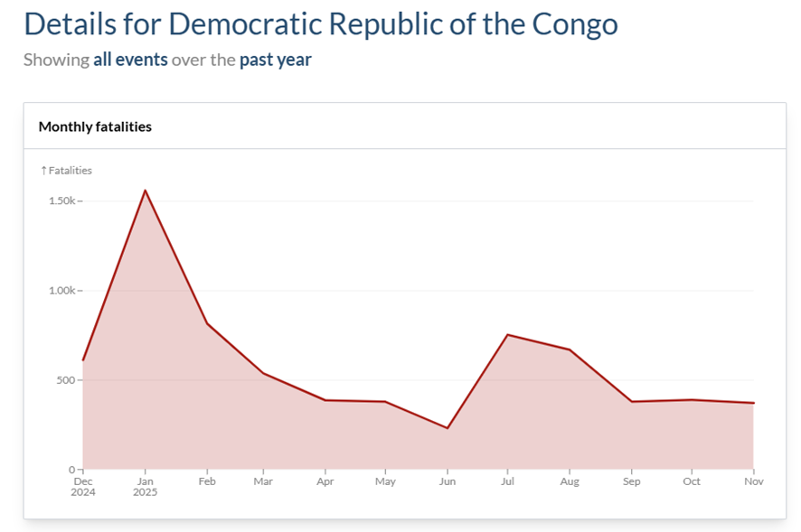The height and width of the screenshot is (532, 801).
Task: Click the Sep month label
Action: [x=631, y=481]
